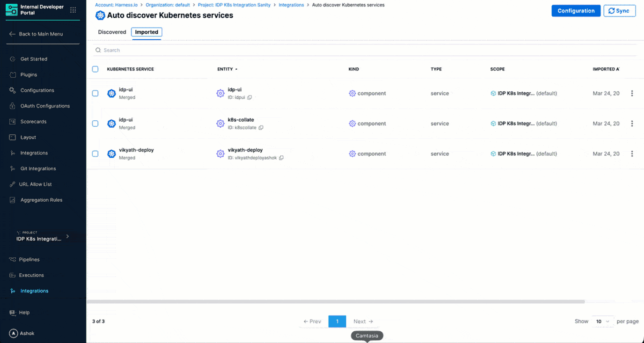Open Aggregation Rules in the sidebar
Viewport: 644px width, 343px height.
click(x=41, y=200)
